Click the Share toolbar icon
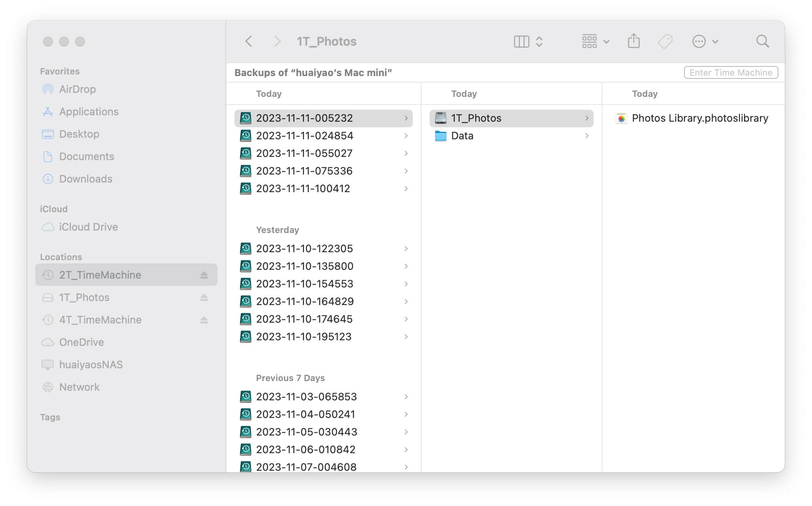 (634, 41)
